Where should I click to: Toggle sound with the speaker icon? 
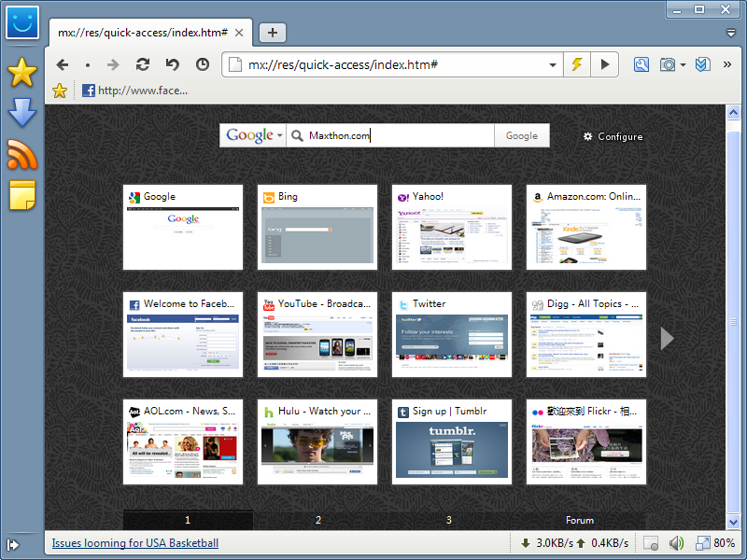676,543
